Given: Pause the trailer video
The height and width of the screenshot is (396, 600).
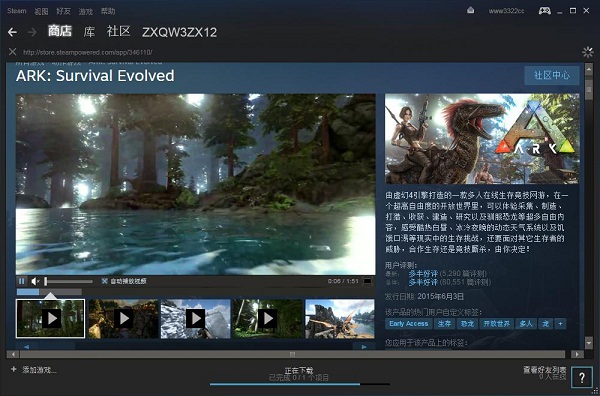Looking at the screenshot, I should click(21, 281).
